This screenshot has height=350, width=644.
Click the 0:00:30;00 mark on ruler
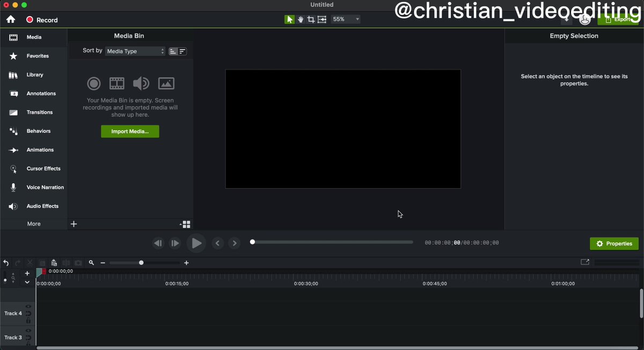306,284
